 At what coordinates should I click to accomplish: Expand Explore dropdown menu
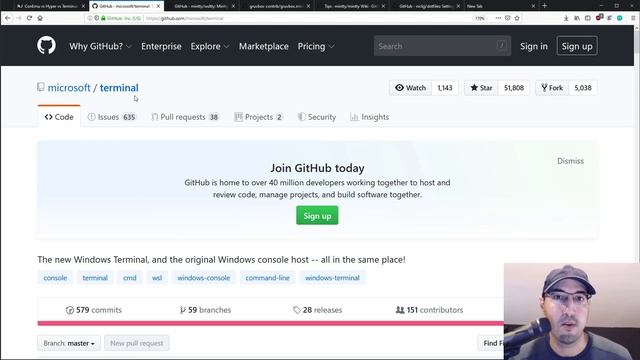pyautogui.click(x=210, y=46)
